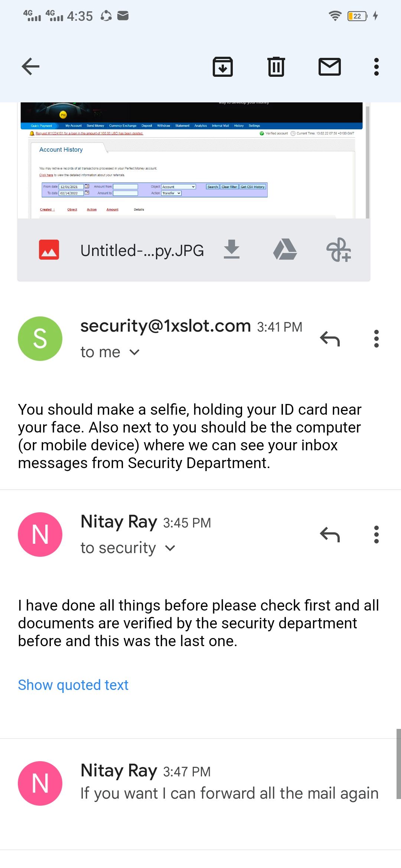This screenshot has width=401, height=868.
Task: Open more options for security@1xslot.com message
Action: point(376,338)
